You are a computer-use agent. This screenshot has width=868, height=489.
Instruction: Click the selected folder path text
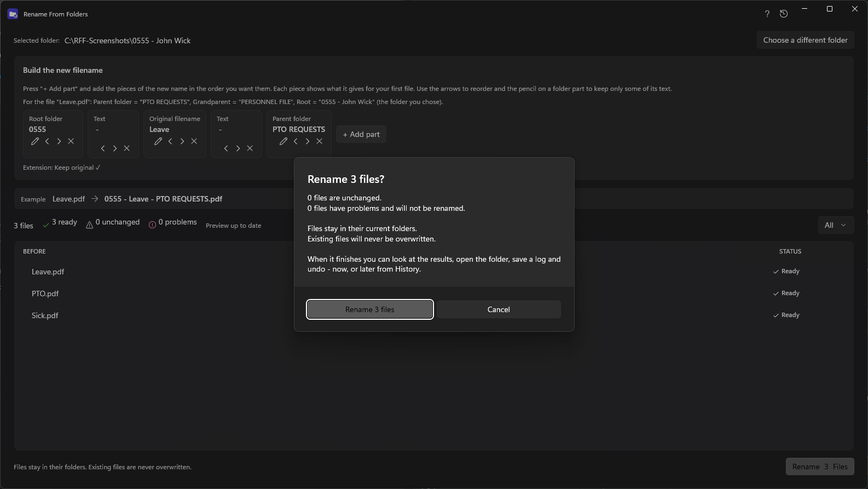(x=128, y=41)
